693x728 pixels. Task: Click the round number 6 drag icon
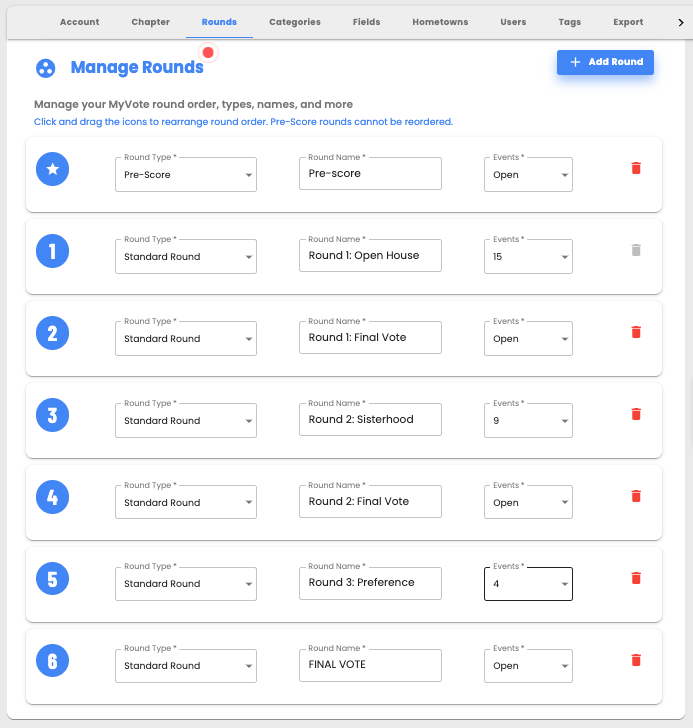click(52, 661)
